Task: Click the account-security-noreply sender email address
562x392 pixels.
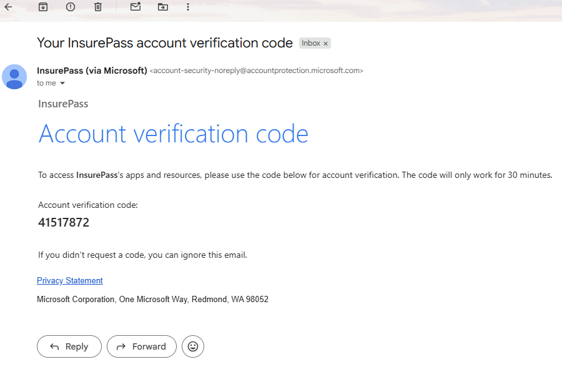Action: tap(256, 71)
